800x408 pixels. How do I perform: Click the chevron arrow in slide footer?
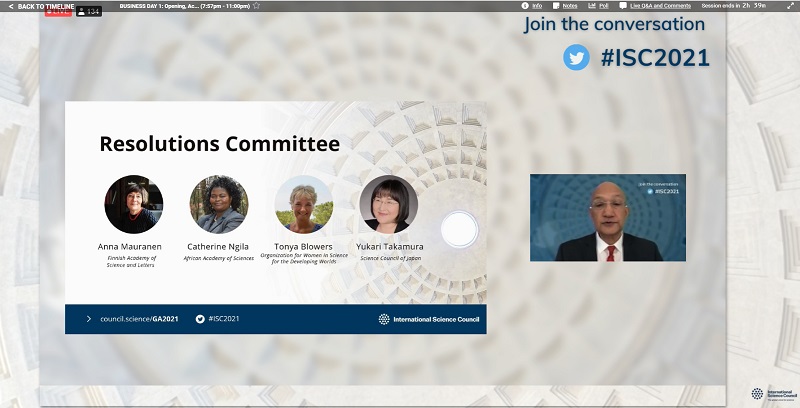[89, 319]
